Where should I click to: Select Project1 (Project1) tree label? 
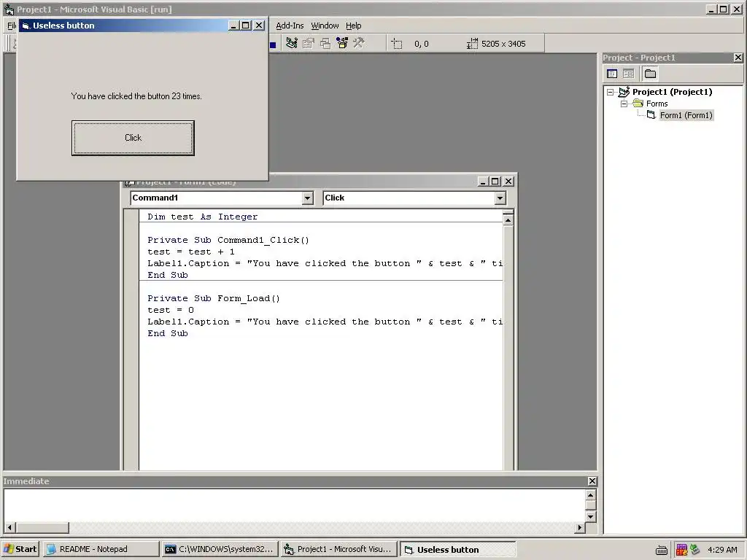[672, 92]
